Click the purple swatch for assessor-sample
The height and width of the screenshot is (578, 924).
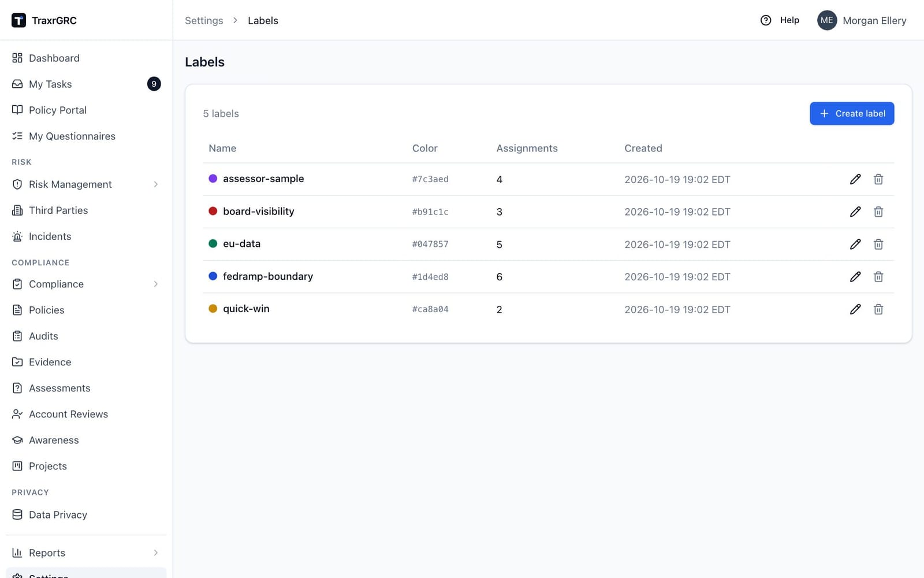(x=213, y=179)
